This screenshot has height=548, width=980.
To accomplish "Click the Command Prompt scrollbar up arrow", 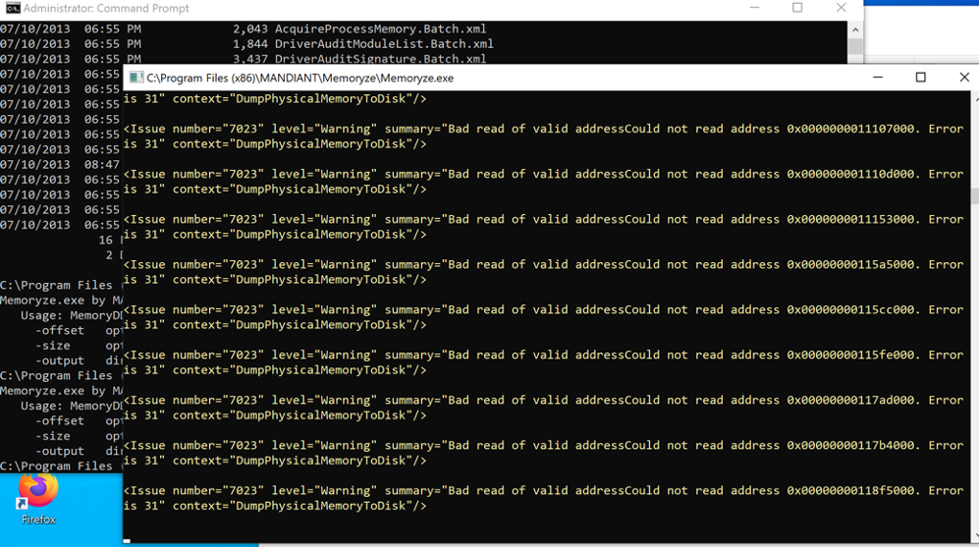I will click(x=855, y=29).
